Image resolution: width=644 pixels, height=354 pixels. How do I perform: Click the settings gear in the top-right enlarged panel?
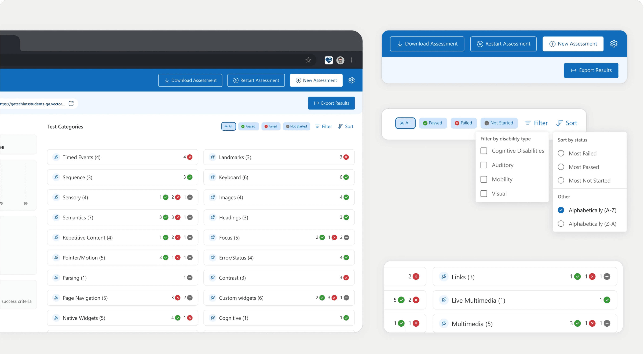coord(614,44)
